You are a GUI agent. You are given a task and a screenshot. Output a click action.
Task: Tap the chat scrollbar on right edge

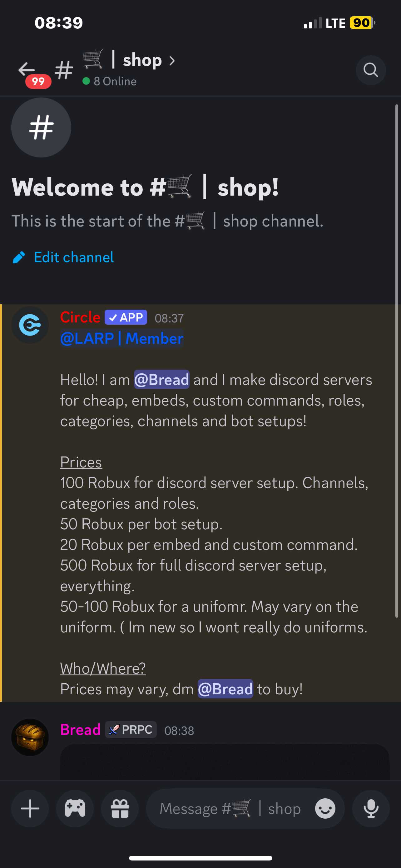(x=397, y=361)
